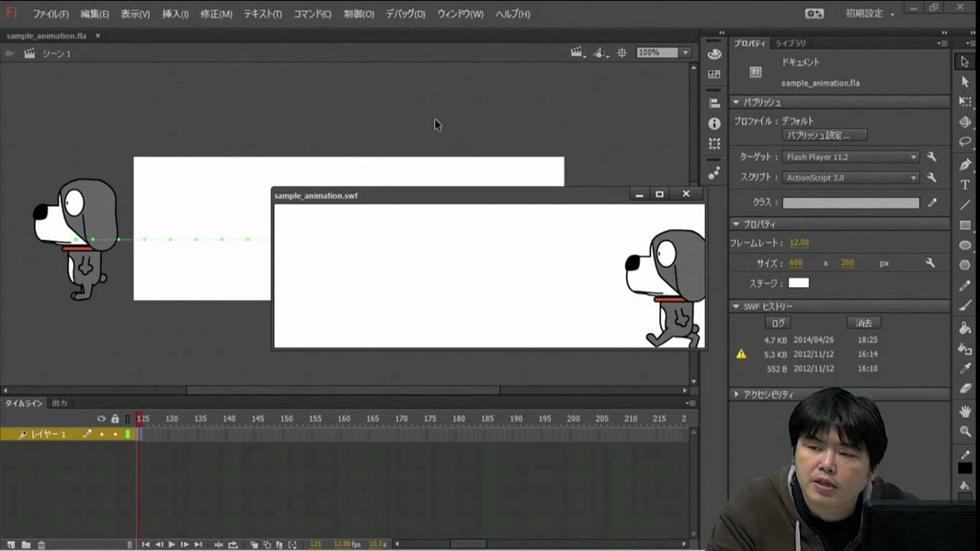Click the play button in timeline
The width and height of the screenshot is (980, 551).
(171, 544)
